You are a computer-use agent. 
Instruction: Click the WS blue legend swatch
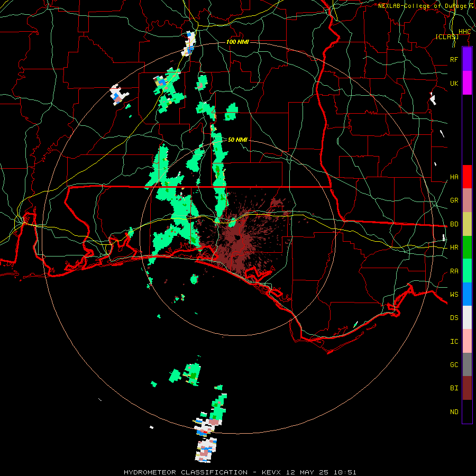[x=467, y=294]
